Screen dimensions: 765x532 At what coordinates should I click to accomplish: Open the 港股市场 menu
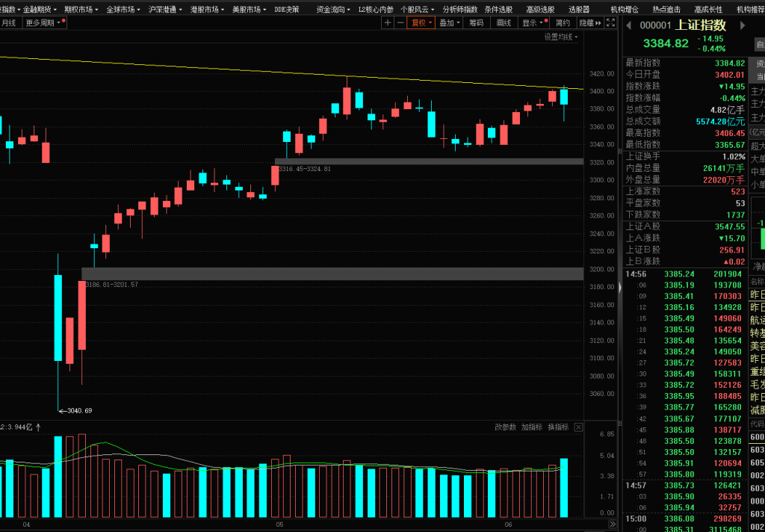[208, 9]
